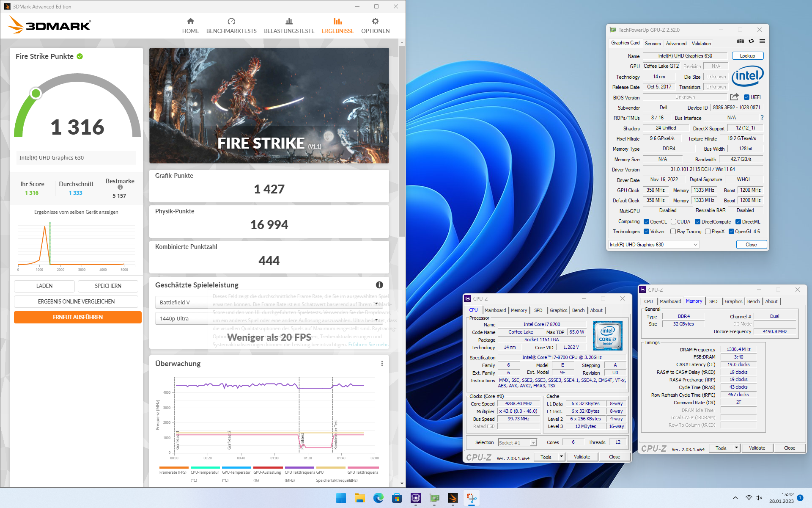The image size is (812, 508).
Task: Click the 3DMark logo
Action: 49,25
